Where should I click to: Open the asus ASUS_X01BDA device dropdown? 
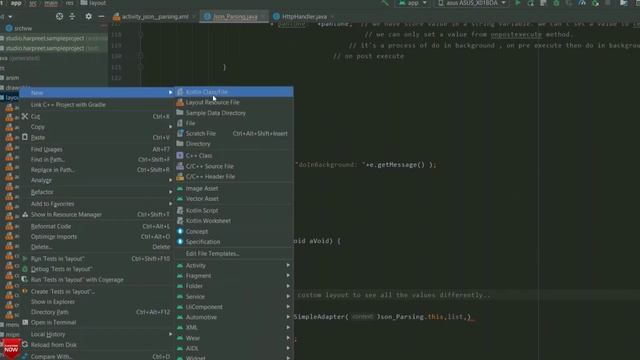pyautogui.click(x=472, y=3)
